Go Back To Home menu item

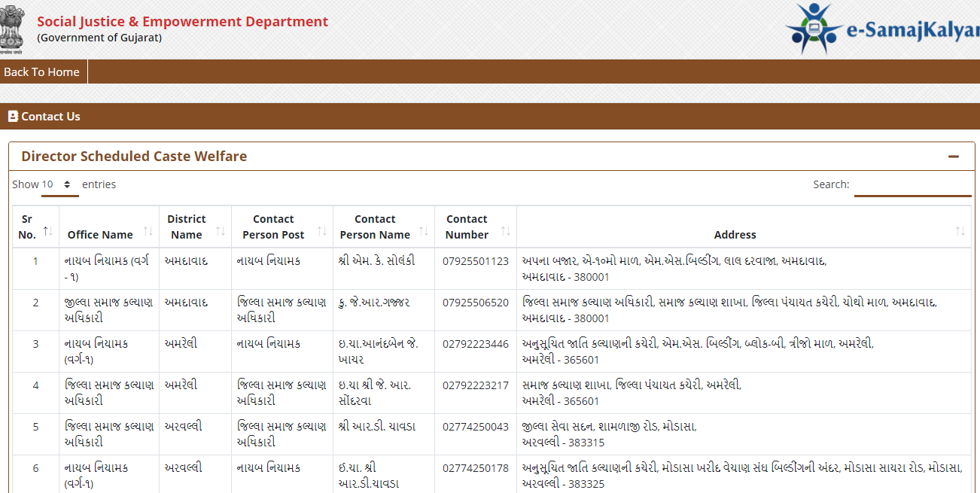42,72
